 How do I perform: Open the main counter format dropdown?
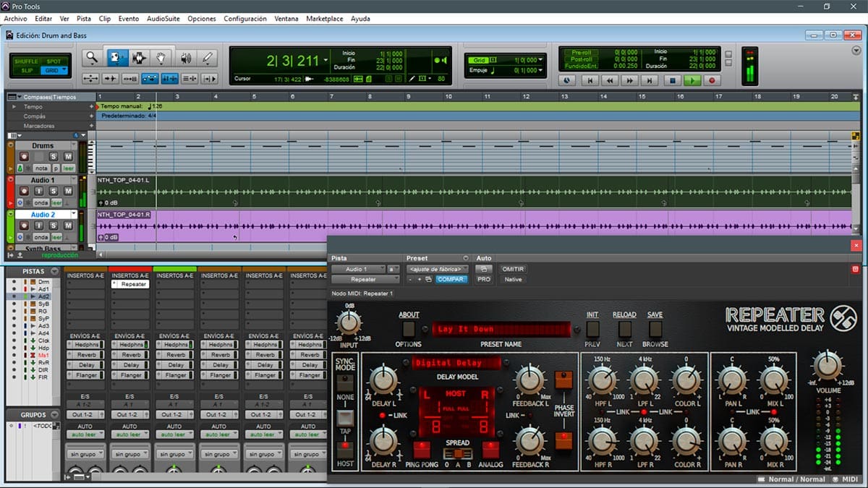tap(326, 61)
